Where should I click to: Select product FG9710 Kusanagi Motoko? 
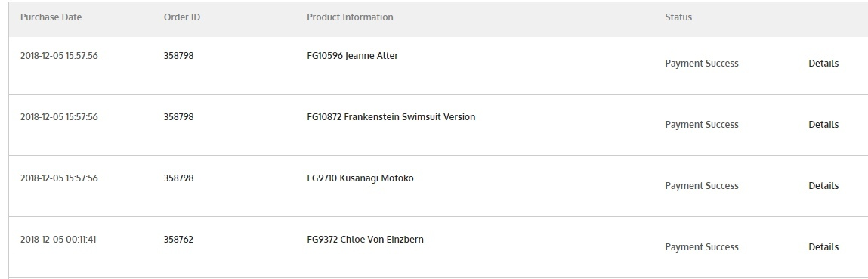coord(360,178)
